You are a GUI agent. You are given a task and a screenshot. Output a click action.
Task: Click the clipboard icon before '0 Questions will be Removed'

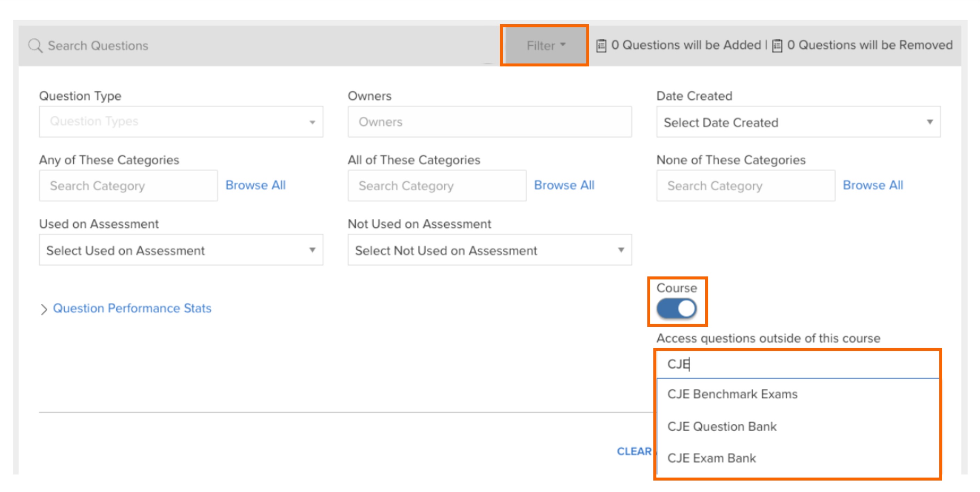coord(777,44)
